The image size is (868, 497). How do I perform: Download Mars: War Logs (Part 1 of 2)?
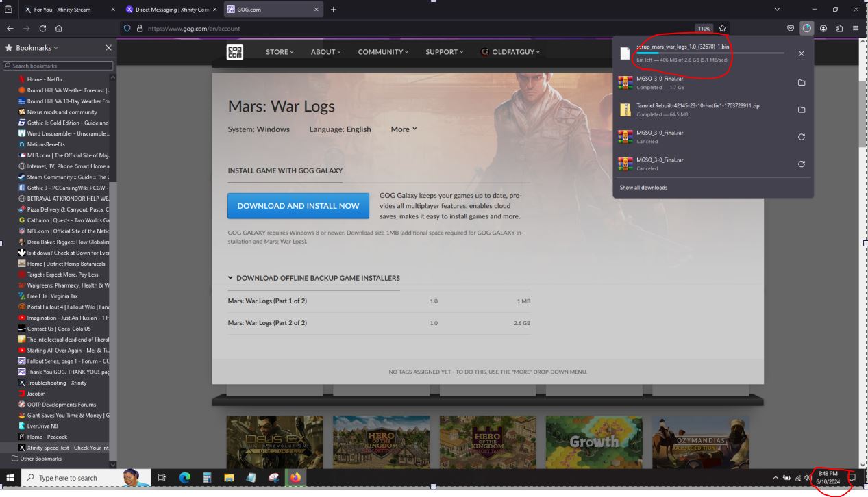click(x=267, y=301)
